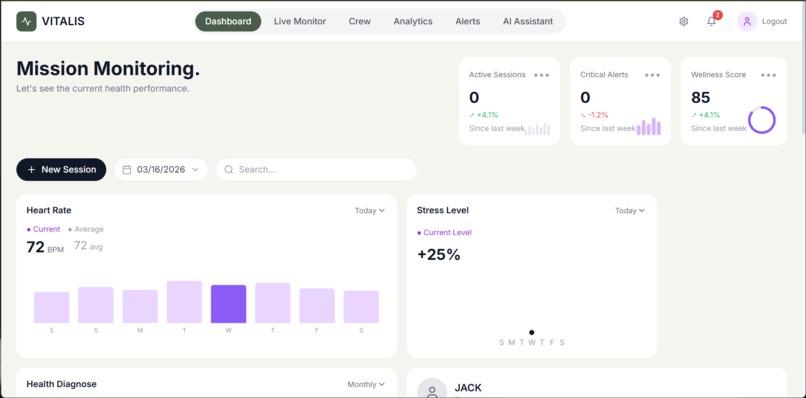The width and height of the screenshot is (806, 398).
Task: Open notifications bell with red badge
Action: [x=712, y=21]
